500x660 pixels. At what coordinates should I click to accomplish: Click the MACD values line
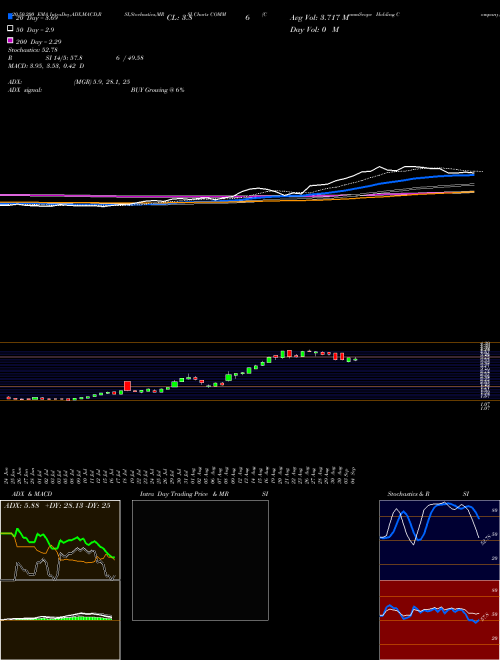click(x=46, y=66)
